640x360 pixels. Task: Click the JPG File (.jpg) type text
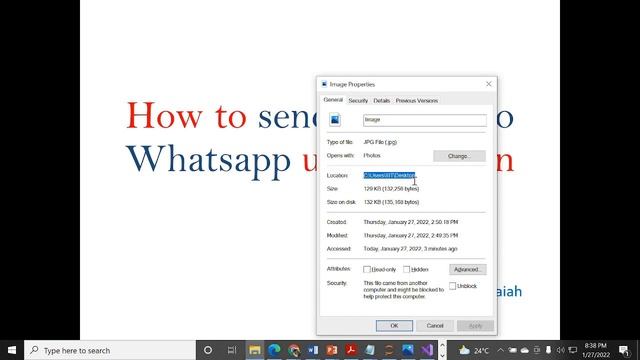click(380, 142)
